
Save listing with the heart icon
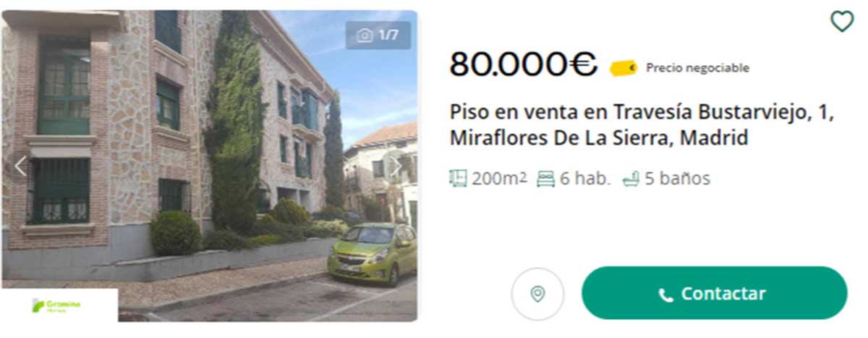841,22
